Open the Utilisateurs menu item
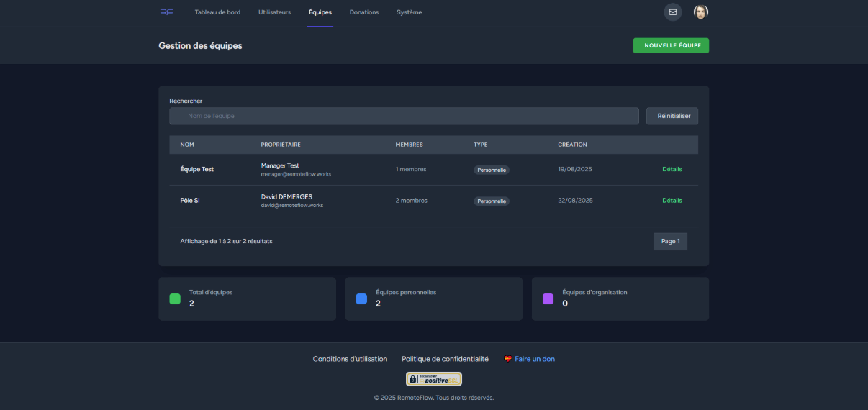The height and width of the screenshot is (410, 868). tap(274, 12)
